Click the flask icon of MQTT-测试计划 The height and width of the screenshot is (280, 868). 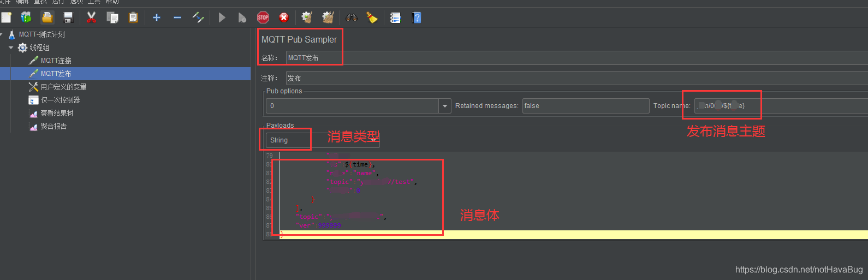pyautogui.click(x=12, y=34)
